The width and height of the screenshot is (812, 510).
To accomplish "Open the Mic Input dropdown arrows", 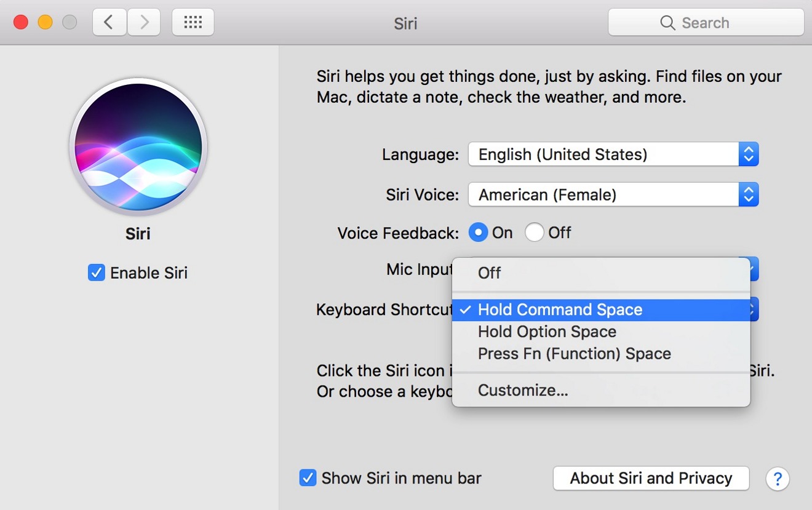I will pyautogui.click(x=754, y=269).
